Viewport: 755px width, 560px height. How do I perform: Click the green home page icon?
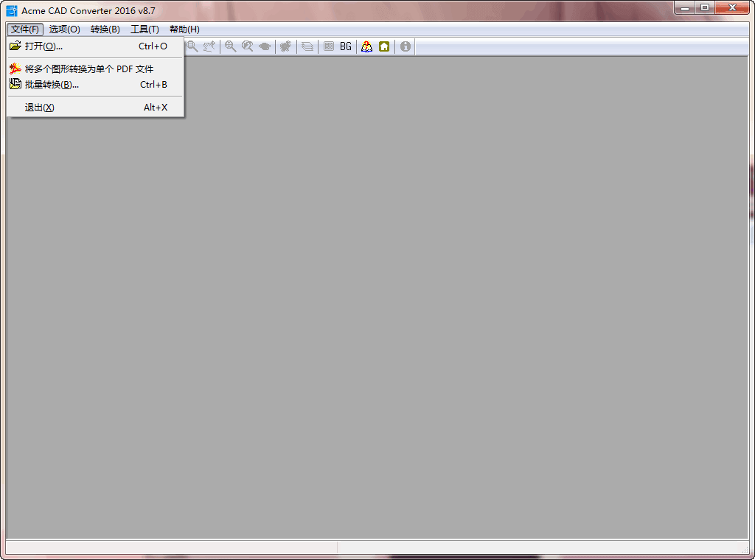384,46
